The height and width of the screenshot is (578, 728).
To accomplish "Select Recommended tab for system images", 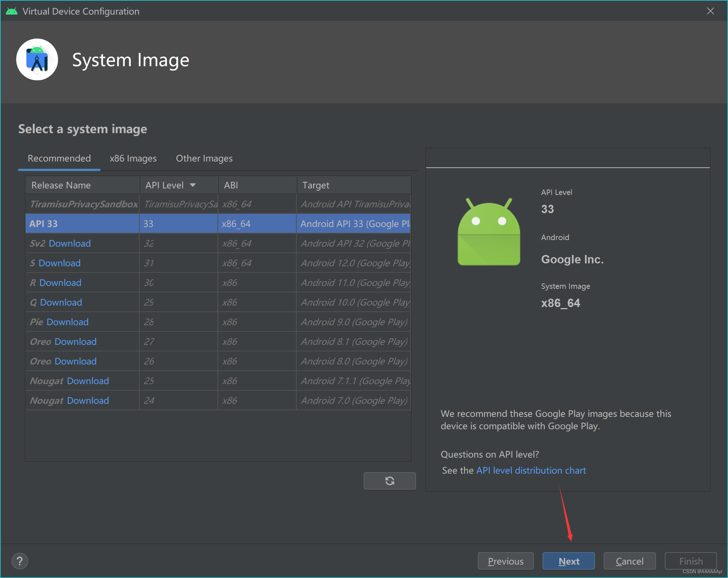I will [x=60, y=158].
